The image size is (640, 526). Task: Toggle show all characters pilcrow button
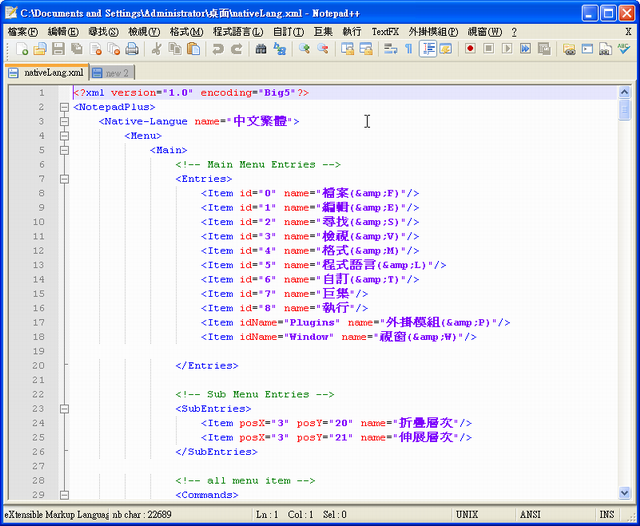click(x=408, y=49)
